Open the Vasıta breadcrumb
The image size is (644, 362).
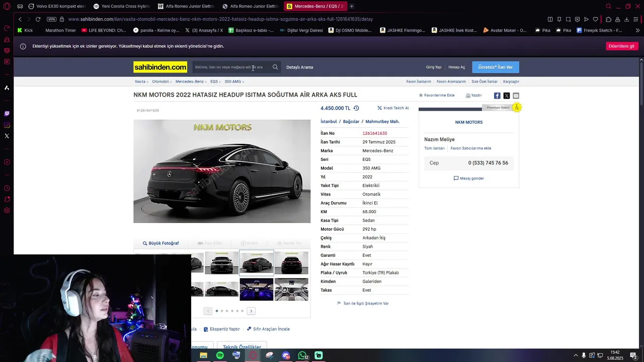(140, 81)
